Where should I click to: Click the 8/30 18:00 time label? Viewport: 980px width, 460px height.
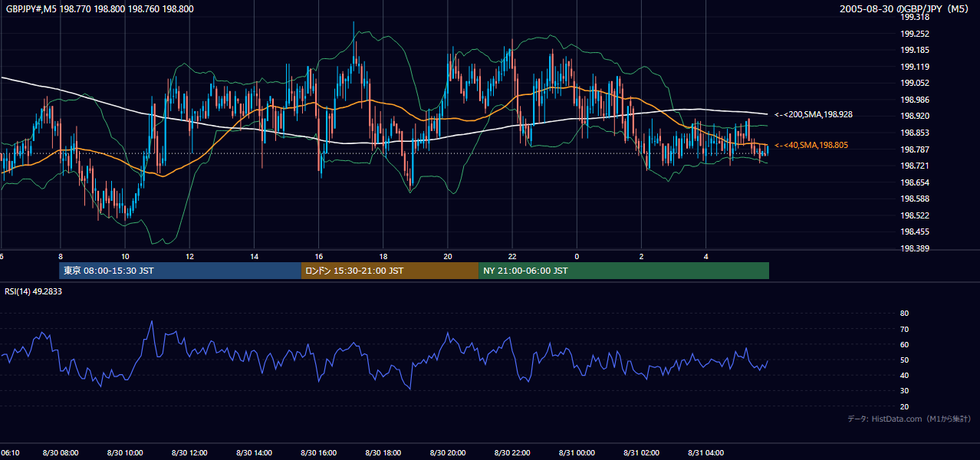[x=383, y=453]
